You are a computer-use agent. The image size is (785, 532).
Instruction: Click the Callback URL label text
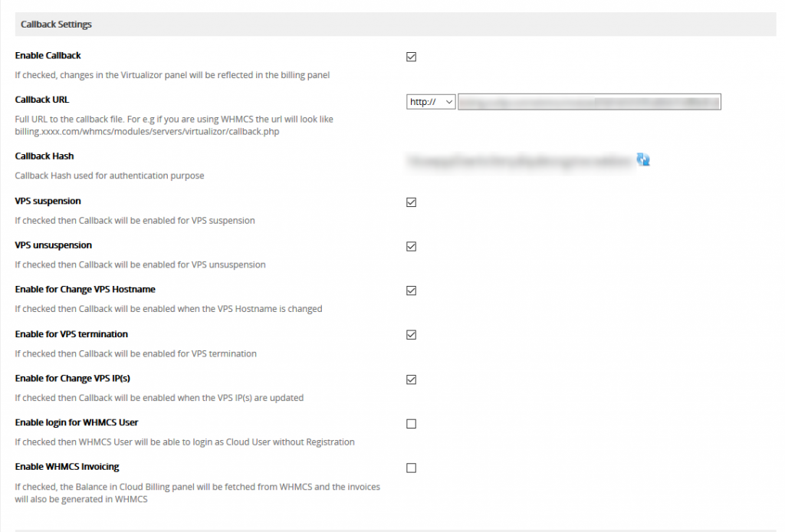(x=42, y=99)
